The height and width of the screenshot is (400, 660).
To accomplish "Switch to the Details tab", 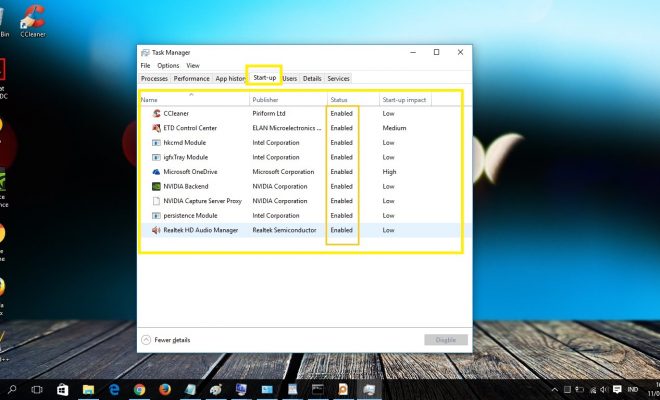I will (x=312, y=79).
